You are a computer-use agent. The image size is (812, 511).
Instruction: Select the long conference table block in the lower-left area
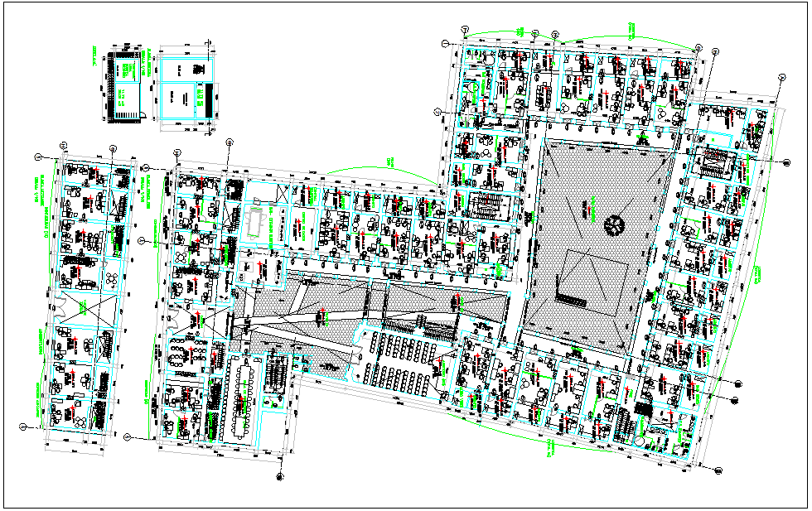pos(244,398)
